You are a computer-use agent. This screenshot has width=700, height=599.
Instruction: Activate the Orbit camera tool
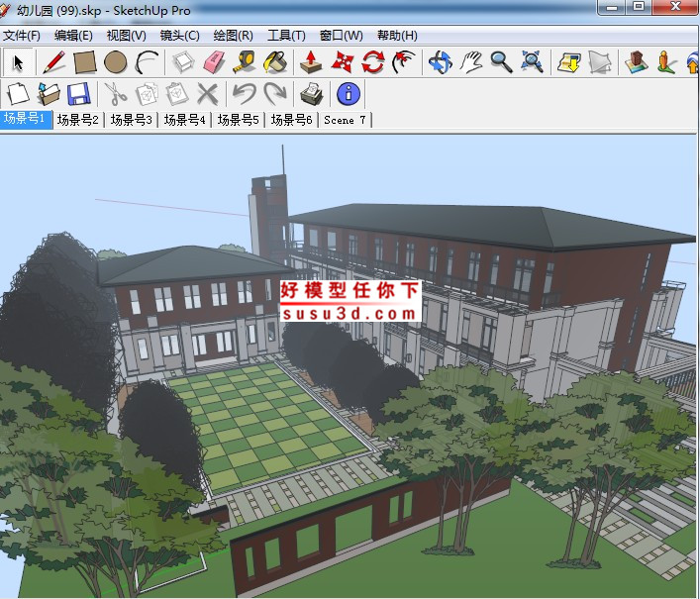441,62
